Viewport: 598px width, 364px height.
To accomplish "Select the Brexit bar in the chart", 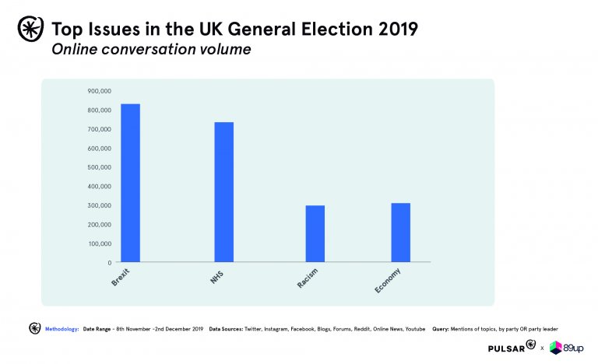I will [130, 183].
